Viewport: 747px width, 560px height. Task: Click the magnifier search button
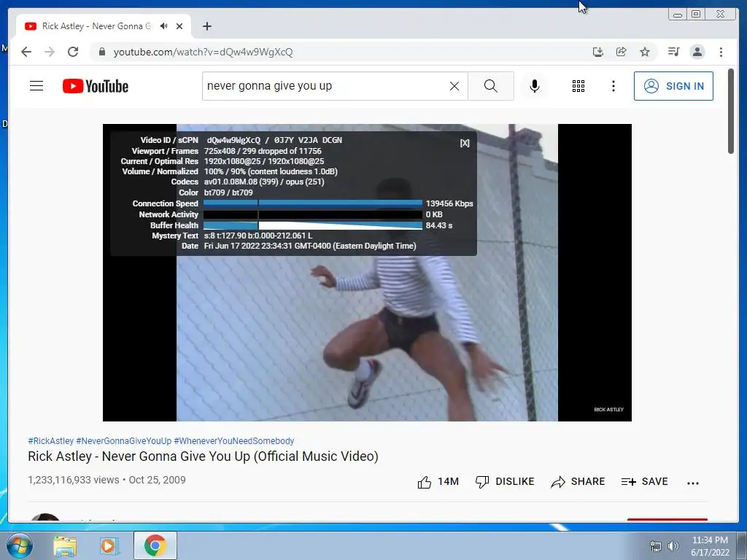coord(491,86)
